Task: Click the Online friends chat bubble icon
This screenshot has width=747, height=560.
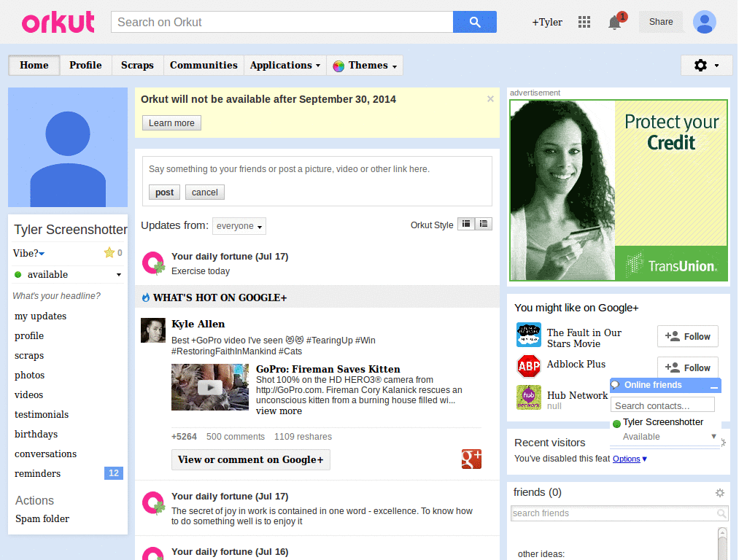Action: tap(616, 385)
